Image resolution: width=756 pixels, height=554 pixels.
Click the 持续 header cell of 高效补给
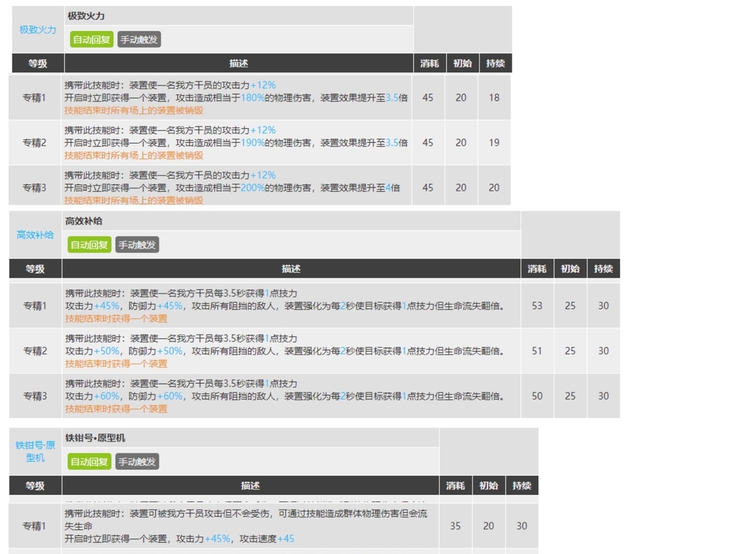click(603, 268)
